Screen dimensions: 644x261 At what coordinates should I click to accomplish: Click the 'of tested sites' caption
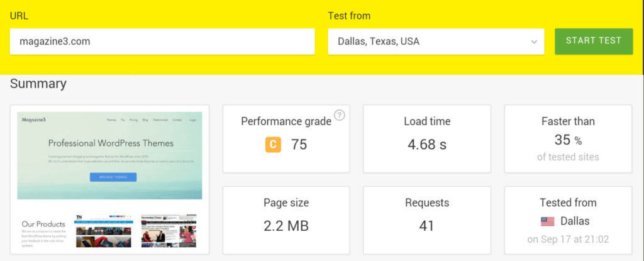click(x=568, y=157)
